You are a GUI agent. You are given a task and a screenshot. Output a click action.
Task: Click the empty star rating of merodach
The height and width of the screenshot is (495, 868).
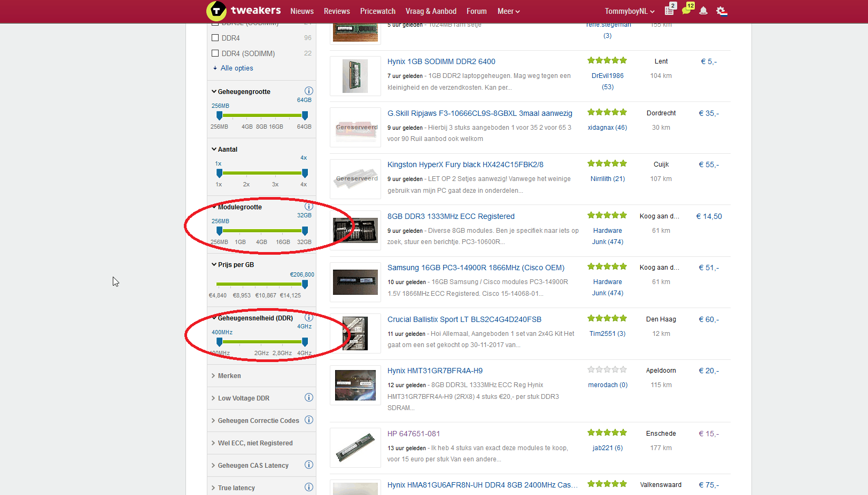[x=607, y=370]
